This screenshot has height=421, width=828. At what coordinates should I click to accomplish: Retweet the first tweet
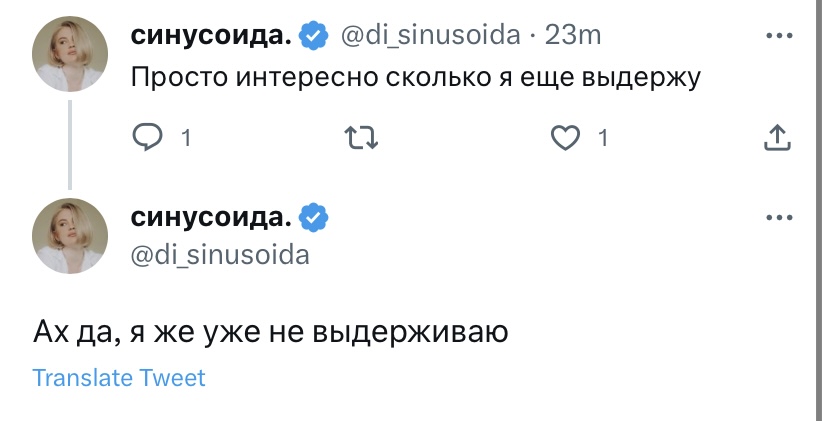click(360, 139)
